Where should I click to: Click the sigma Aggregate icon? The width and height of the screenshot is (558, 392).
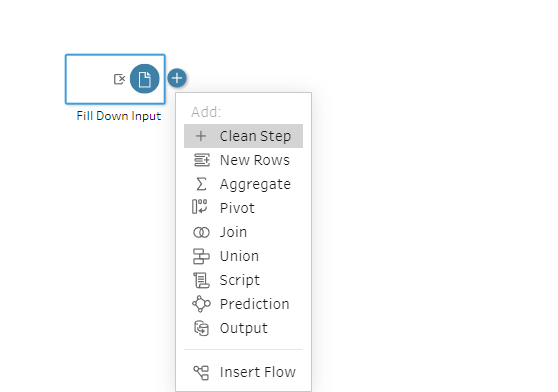(x=201, y=184)
